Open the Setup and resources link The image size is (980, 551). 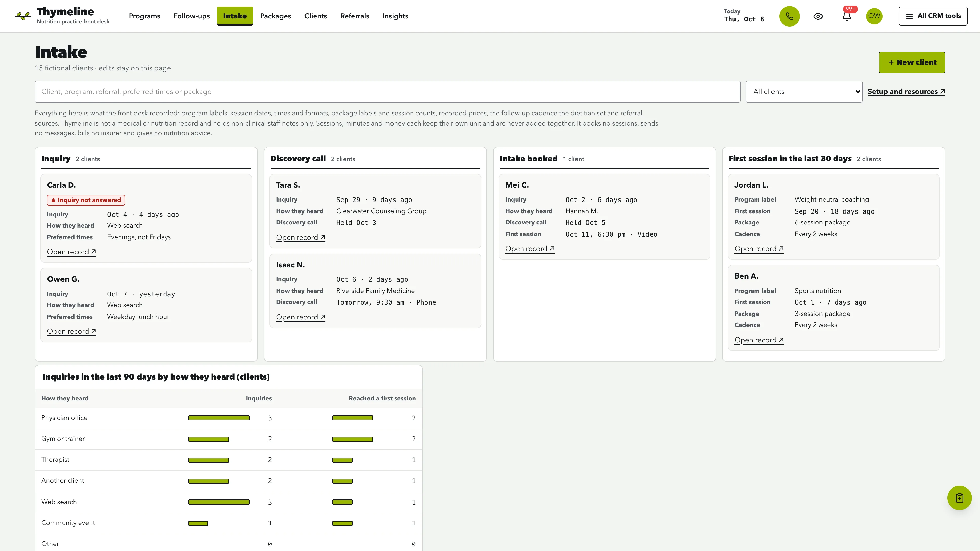click(x=906, y=91)
